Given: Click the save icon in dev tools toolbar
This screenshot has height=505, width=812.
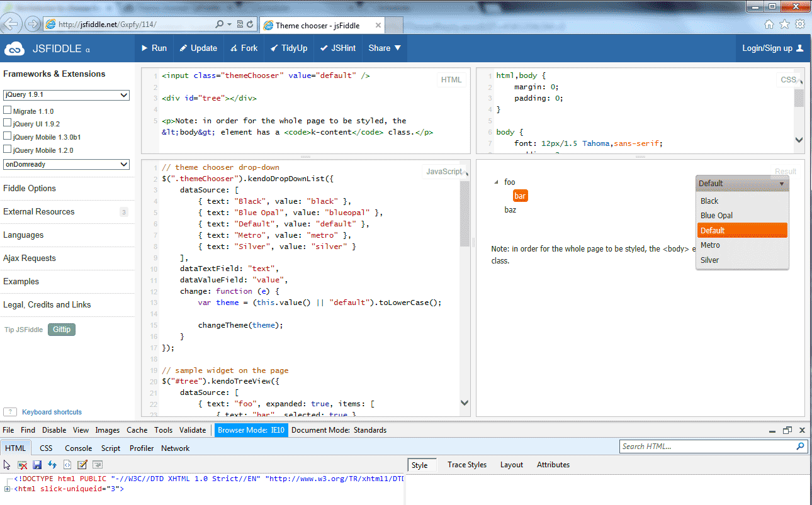Looking at the screenshot, I should [x=37, y=465].
